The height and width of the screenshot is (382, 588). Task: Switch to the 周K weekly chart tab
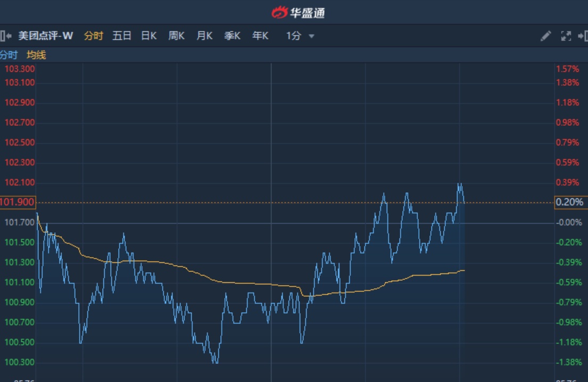tap(176, 36)
